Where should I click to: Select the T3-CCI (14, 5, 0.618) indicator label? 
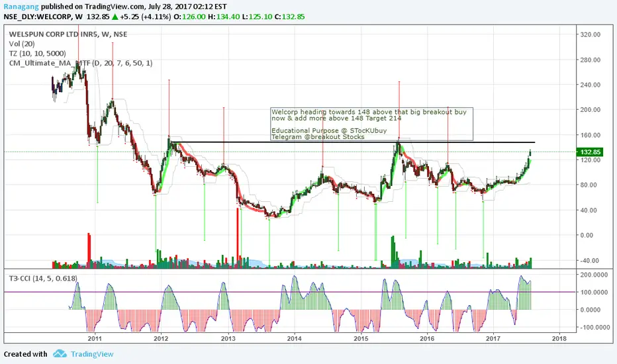pyautogui.click(x=43, y=278)
